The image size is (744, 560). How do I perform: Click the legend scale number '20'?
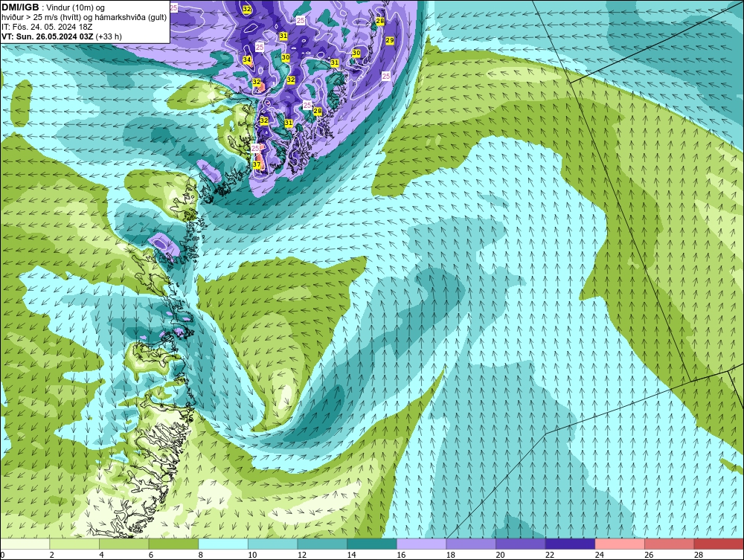pos(500,555)
